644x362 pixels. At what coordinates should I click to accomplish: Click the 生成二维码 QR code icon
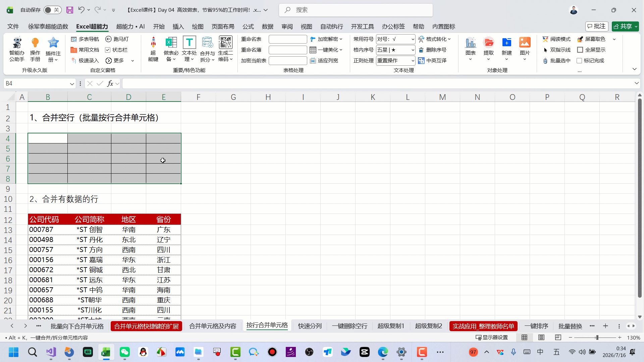(x=225, y=43)
